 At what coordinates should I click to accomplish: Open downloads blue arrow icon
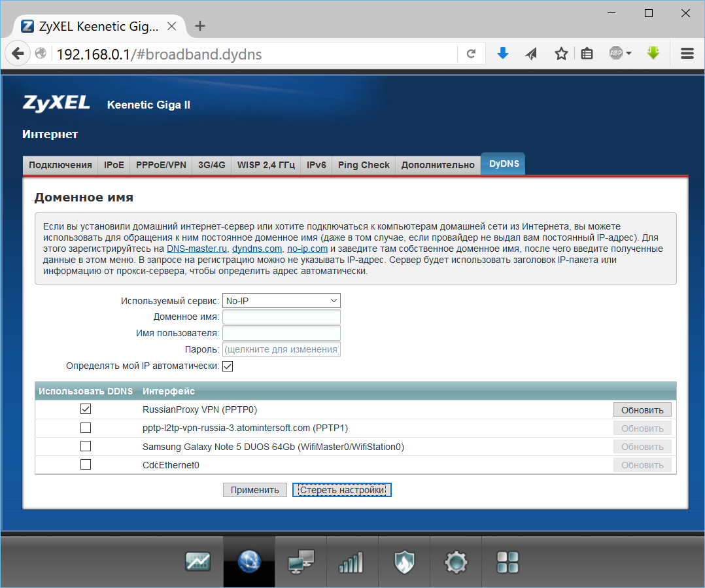pyautogui.click(x=503, y=54)
